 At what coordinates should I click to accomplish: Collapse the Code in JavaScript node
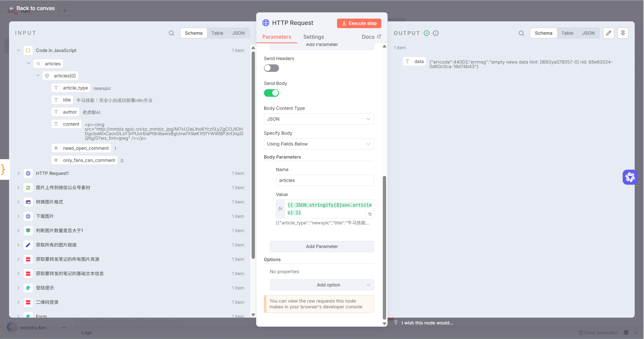pyautogui.click(x=18, y=50)
